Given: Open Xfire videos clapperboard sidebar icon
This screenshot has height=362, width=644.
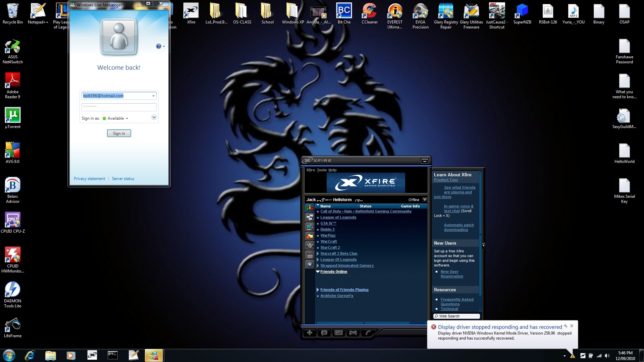Looking at the screenshot, I should coord(310,255).
